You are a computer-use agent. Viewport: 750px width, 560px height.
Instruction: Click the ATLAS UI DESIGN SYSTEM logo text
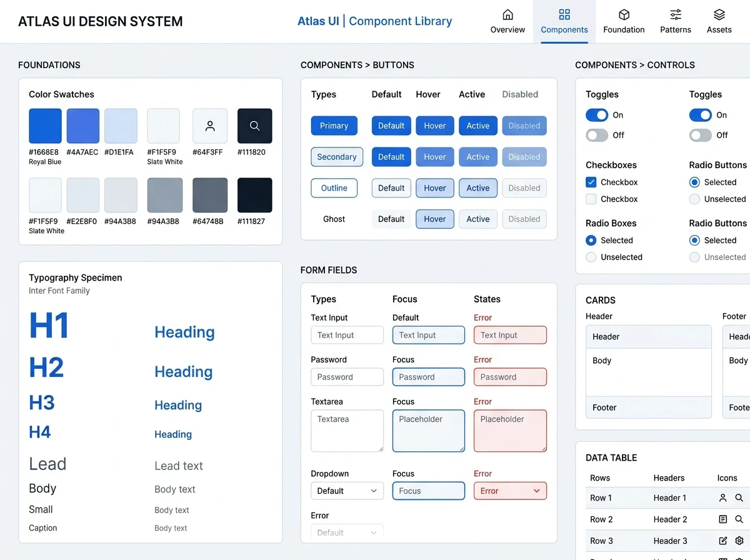101,21
